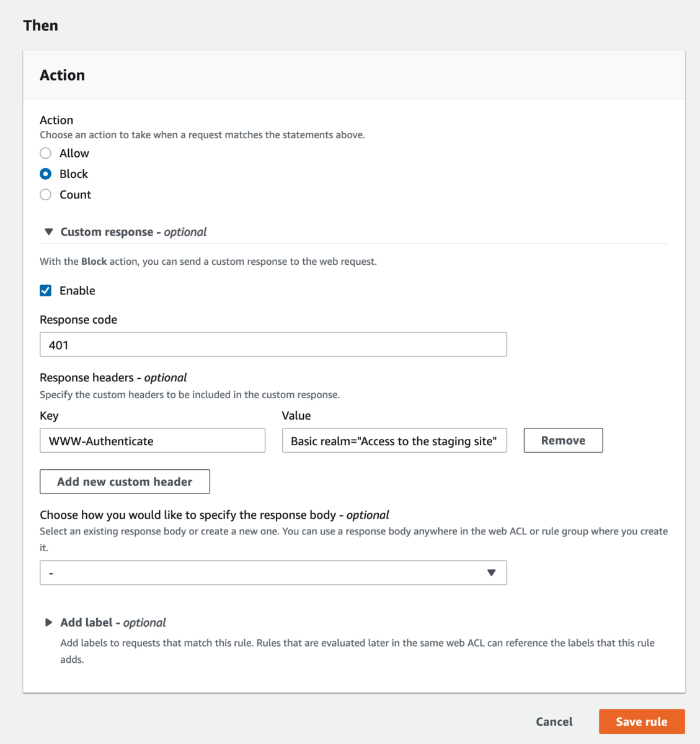Viewport: 700px width, 744px height.
Task: Select the Block action radio button
Action: (45, 174)
